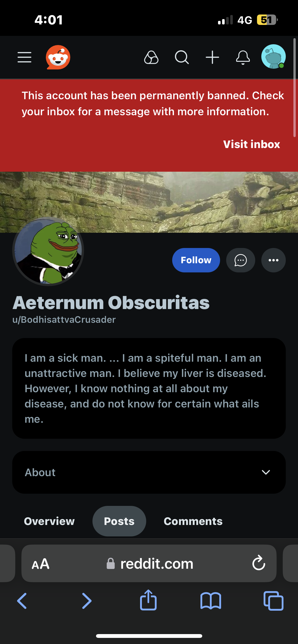Start a chat with this user
298x644 pixels.
pyautogui.click(x=241, y=260)
